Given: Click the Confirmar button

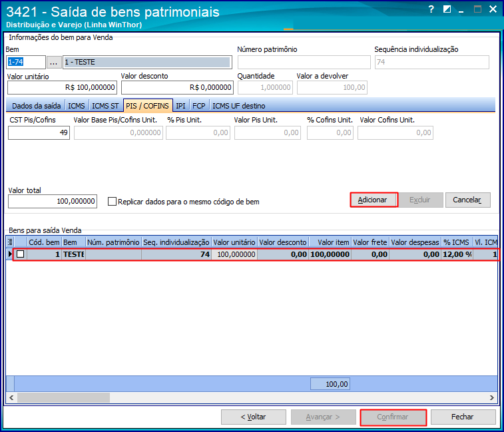Looking at the screenshot, I should click(393, 417).
